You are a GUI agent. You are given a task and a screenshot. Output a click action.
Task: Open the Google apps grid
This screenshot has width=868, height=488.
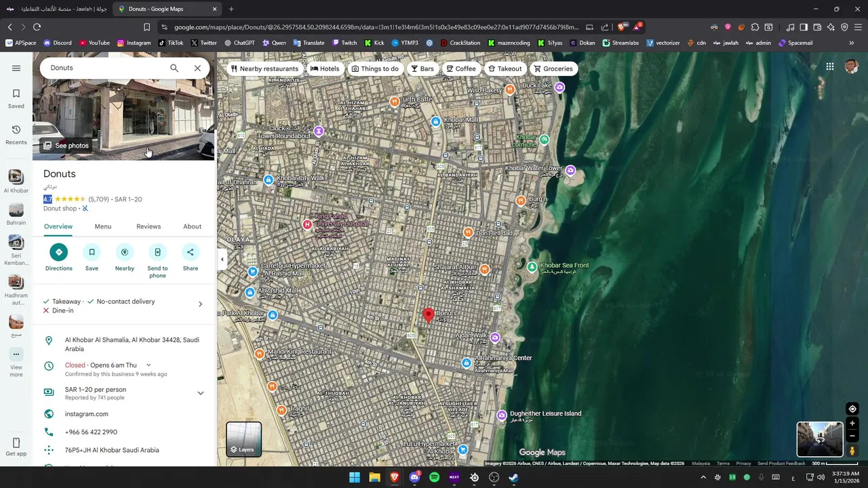click(x=829, y=66)
